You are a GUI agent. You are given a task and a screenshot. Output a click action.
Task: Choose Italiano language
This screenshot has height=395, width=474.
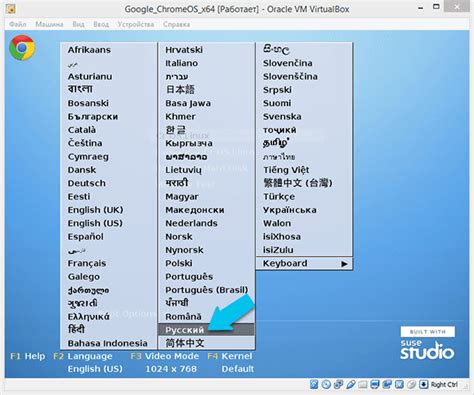pyautogui.click(x=182, y=63)
